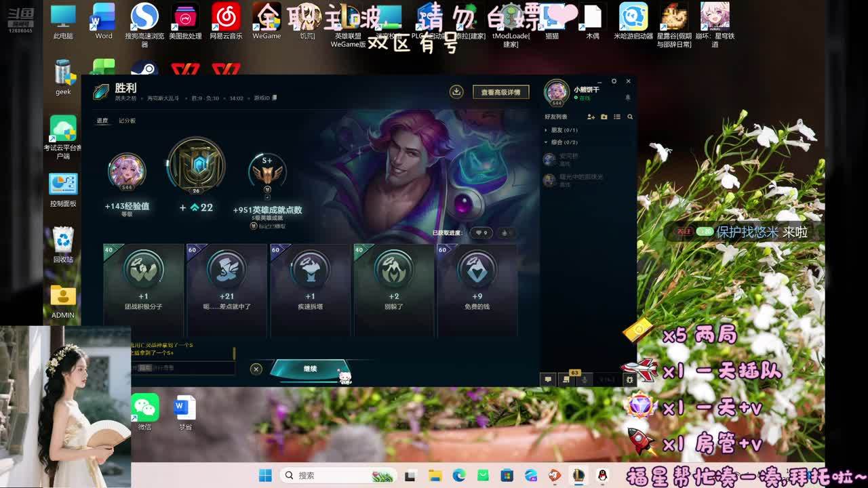Dismiss with the X beside 继续

click(256, 369)
